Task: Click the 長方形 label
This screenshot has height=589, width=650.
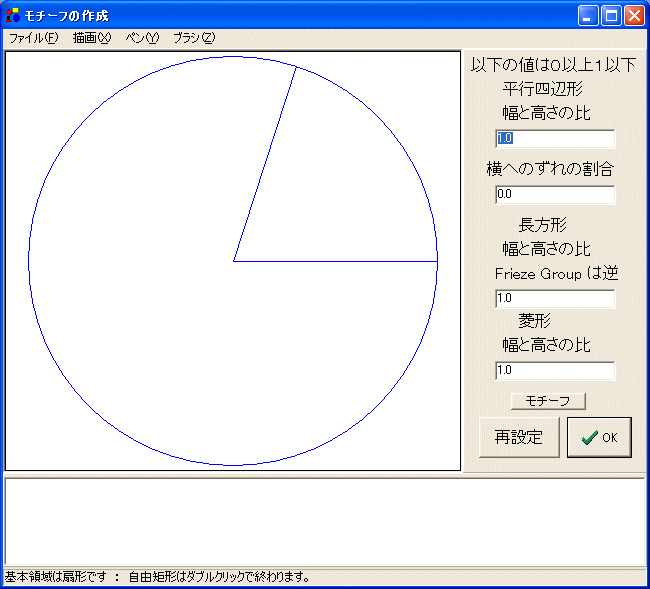Action: (x=543, y=225)
